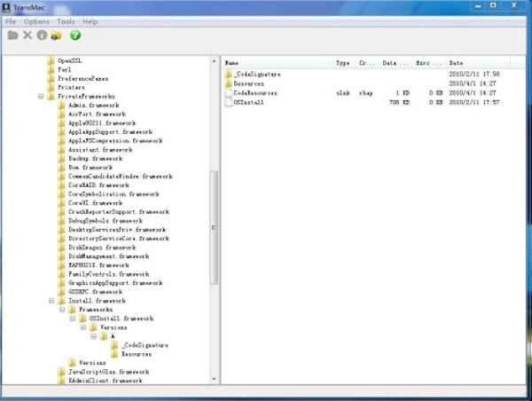This screenshot has width=532, height=401.
Task: Select AppleAppSupport.framework in the tree
Action: tap(110, 131)
